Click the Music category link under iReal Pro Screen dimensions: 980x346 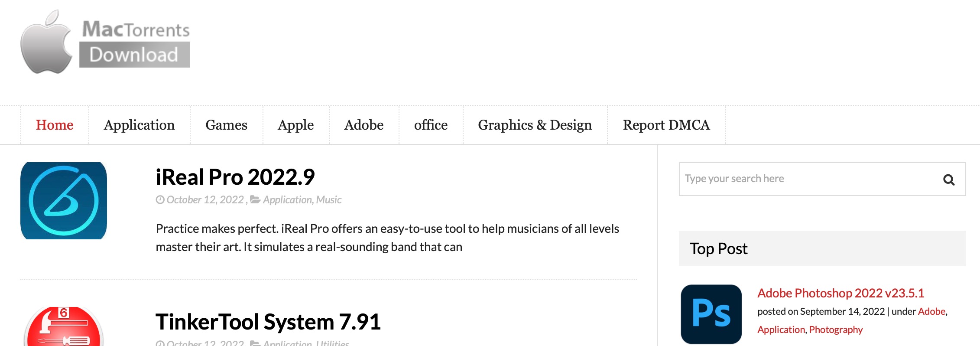pos(329,200)
